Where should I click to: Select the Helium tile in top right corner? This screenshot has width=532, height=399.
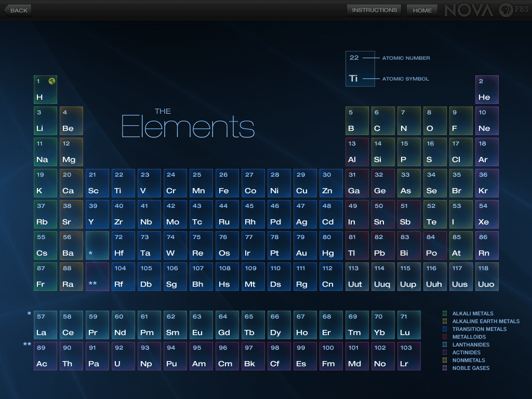(487, 89)
